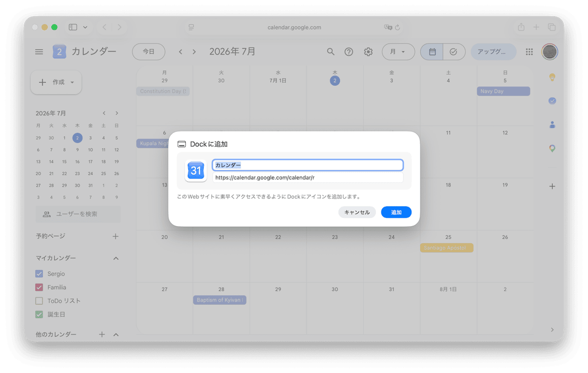Add a 予約ページ with the plus icon
The image size is (588, 373).
click(116, 236)
